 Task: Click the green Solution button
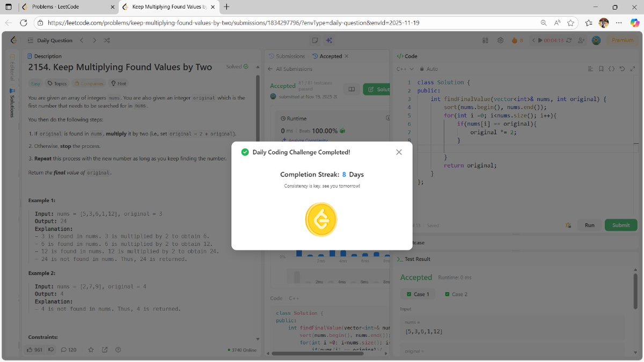377,90
